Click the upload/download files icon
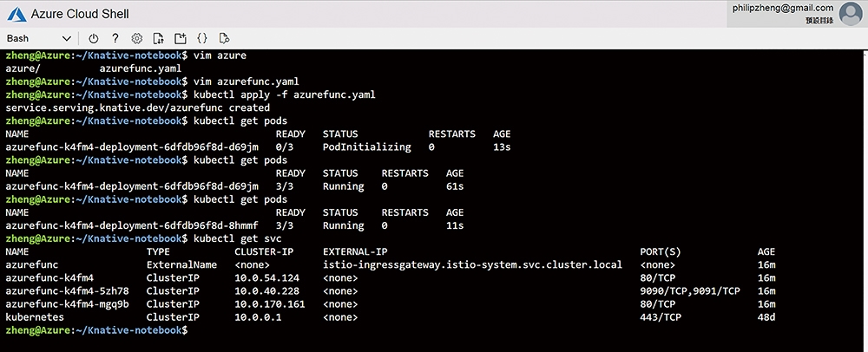The width and height of the screenshot is (868, 352). 158,38
